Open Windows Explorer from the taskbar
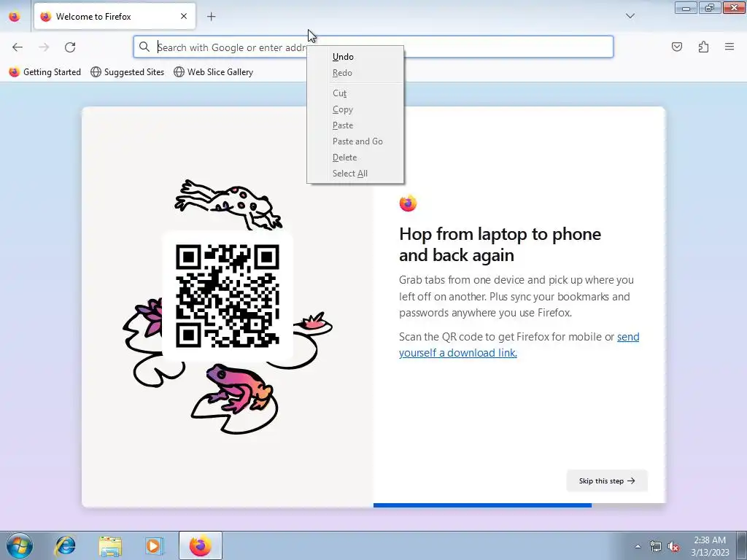This screenshot has height=560, width=747. pyautogui.click(x=110, y=545)
